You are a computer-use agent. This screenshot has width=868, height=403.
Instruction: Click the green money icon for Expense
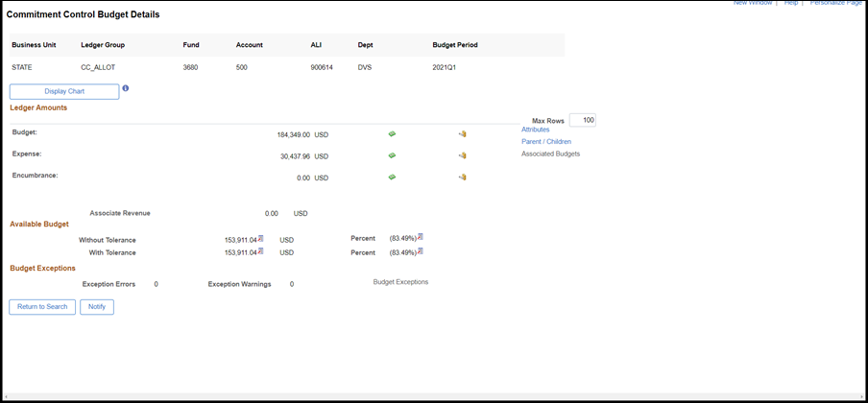(392, 155)
